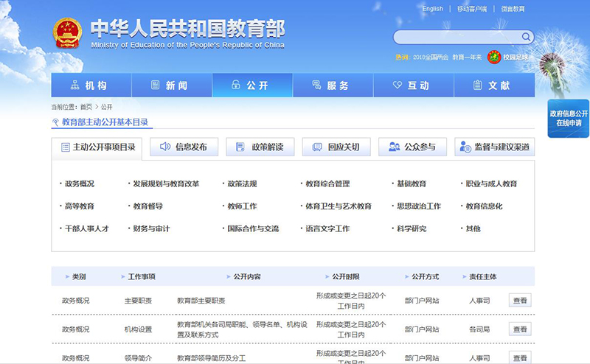Screen dimensions: 590x364
Task: Open the 校园足球 soccer badge icon
Action: pos(494,57)
